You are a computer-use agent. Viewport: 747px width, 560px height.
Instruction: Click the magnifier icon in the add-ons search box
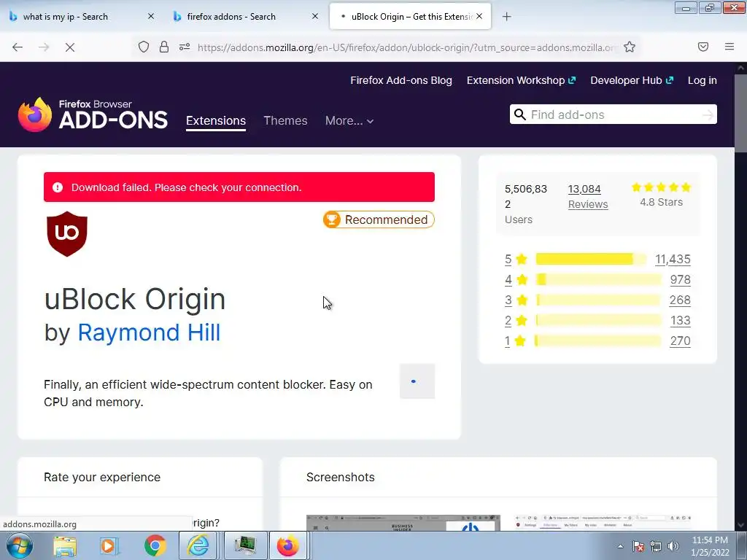tap(519, 114)
